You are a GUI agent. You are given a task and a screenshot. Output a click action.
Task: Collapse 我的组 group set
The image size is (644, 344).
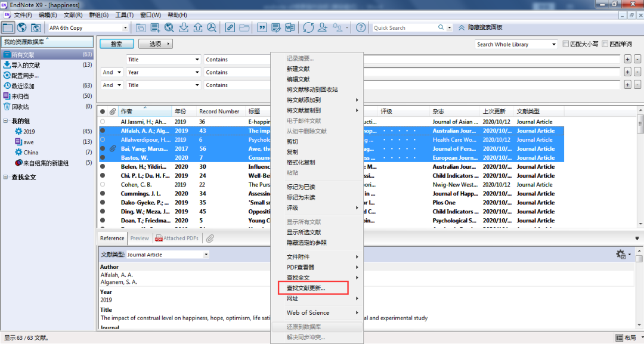click(x=6, y=121)
